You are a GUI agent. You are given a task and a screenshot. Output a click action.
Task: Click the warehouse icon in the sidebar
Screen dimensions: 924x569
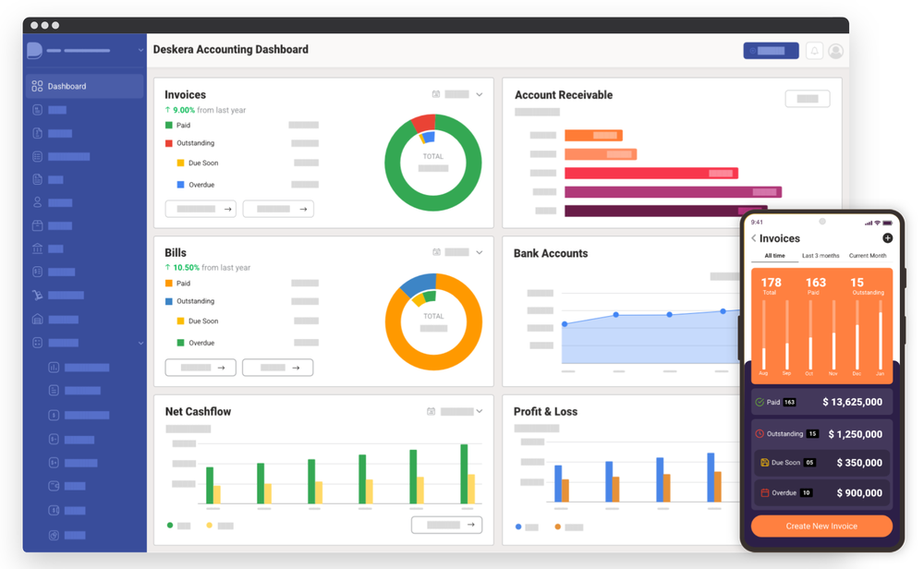[37, 319]
